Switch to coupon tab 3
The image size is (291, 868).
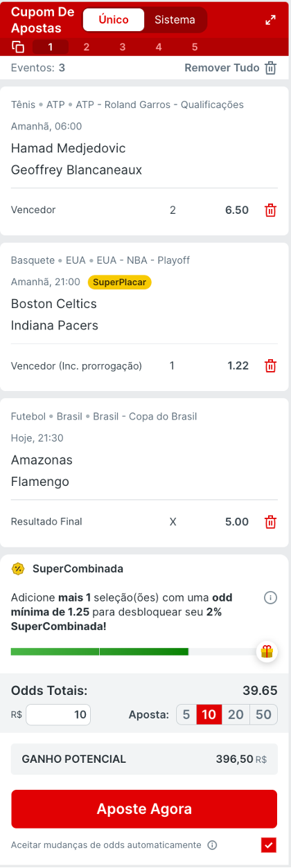tap(123, 47)
